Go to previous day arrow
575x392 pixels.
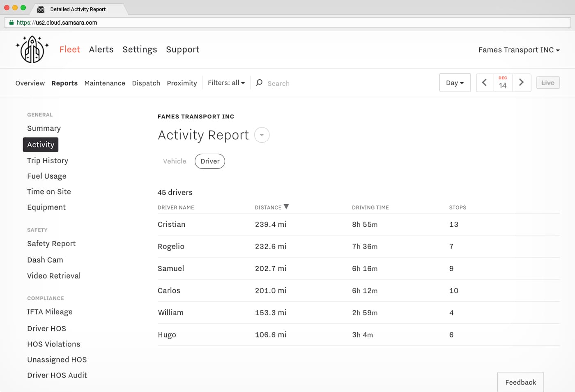pos(485,83)
